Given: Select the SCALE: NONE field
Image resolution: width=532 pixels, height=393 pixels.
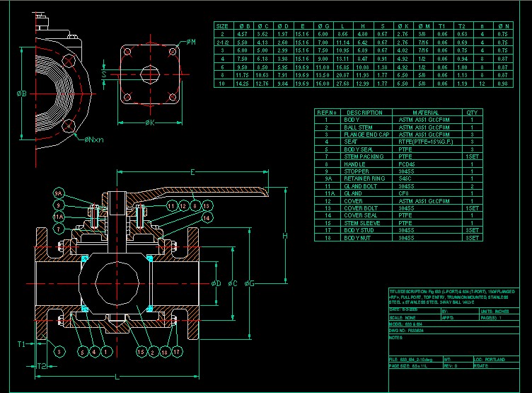Looking at the screenshot, I should coord(415,318).
